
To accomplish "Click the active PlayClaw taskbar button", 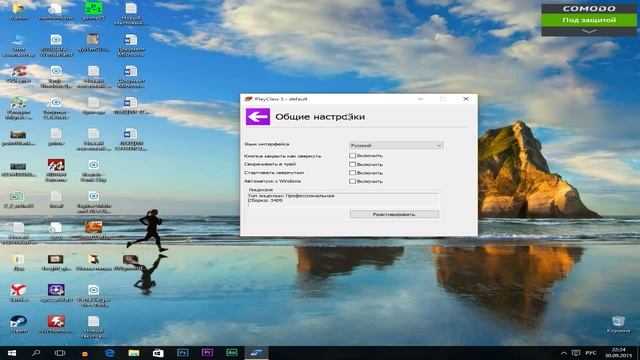I will point(256,353).
